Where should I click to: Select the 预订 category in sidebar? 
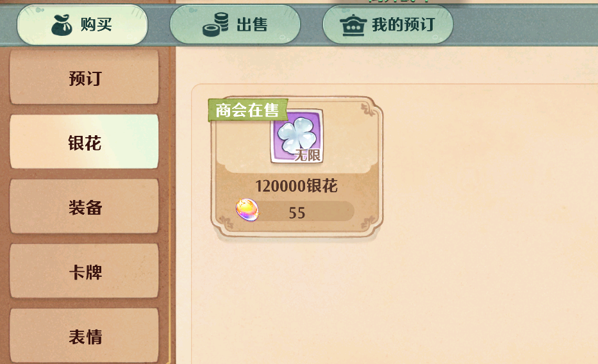[x=85, y=78]
